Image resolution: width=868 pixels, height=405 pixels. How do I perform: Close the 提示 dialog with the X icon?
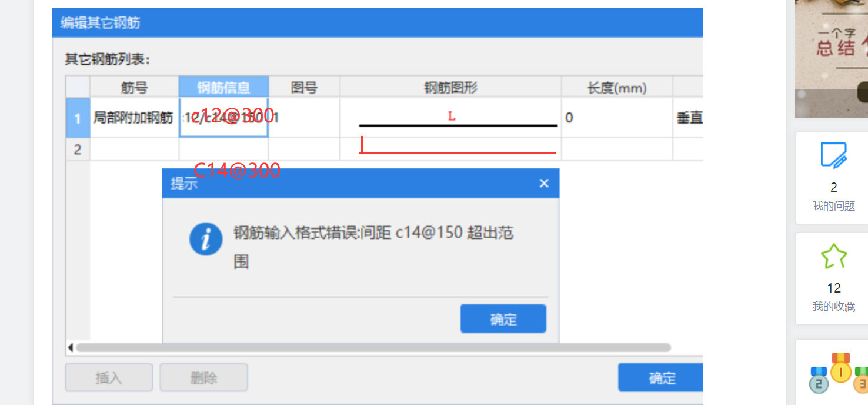[543, 182]
